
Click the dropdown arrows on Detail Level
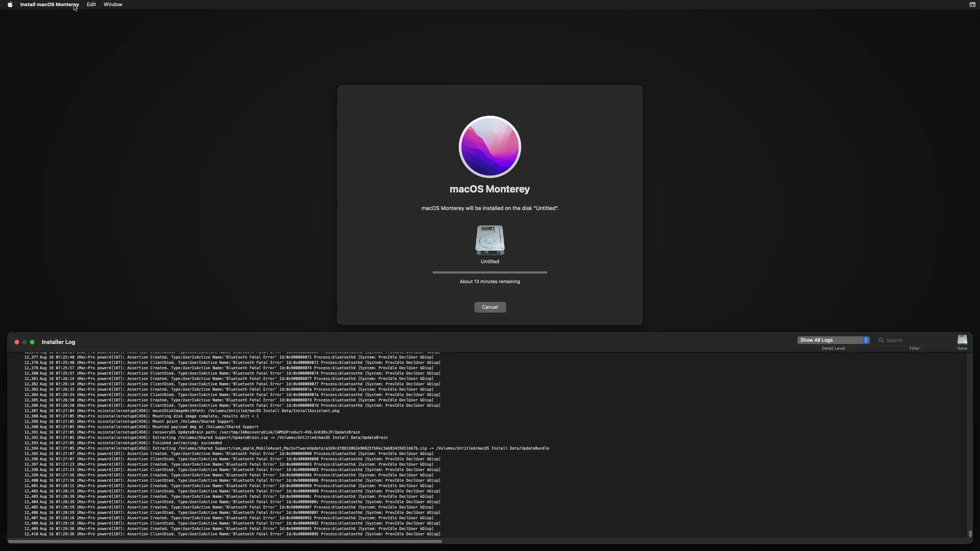pyautogui.click(x=866, y=340)
